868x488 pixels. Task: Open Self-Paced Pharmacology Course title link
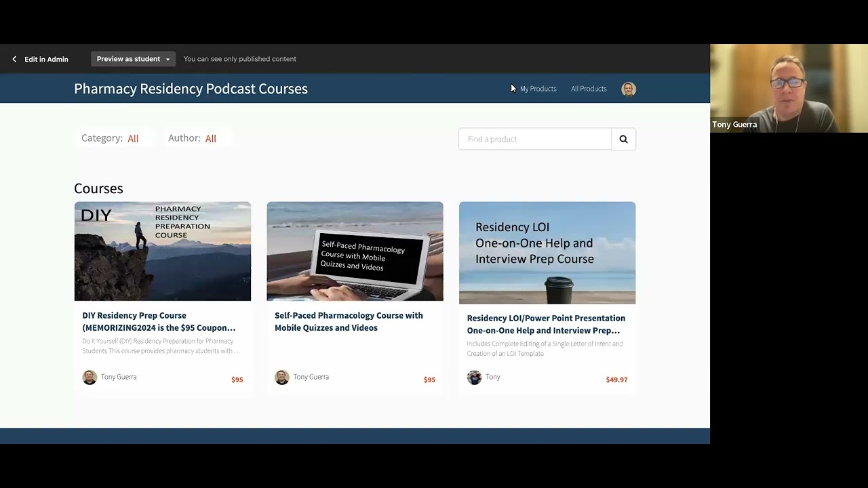349,321
